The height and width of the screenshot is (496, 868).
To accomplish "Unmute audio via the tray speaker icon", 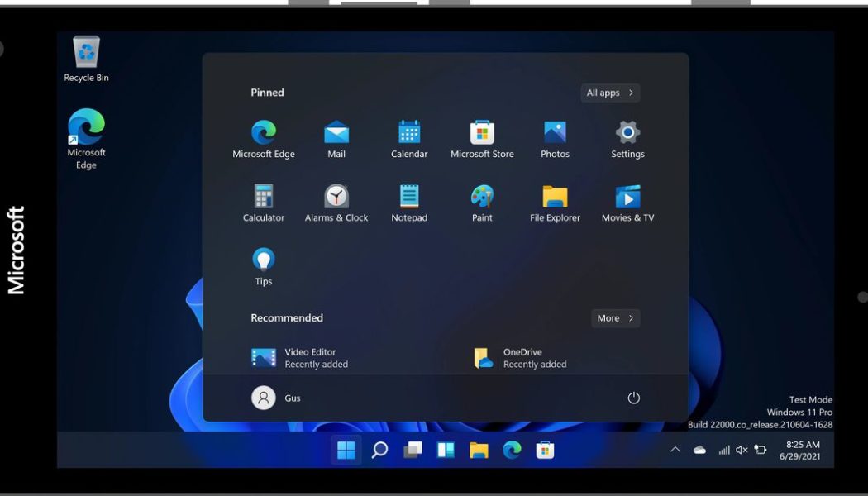I will (x=741, y=450).
